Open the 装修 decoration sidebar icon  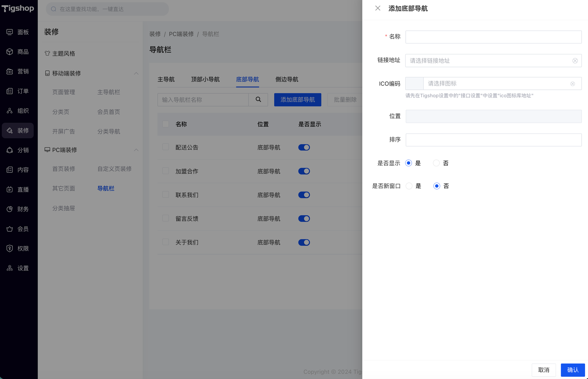tap(10, 131)
